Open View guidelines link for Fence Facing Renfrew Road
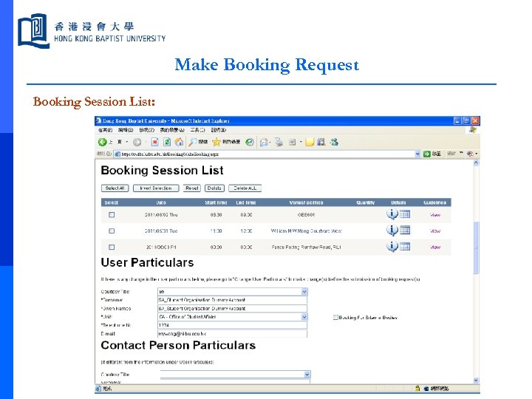The image size is (532, 399). pos(435,248)
